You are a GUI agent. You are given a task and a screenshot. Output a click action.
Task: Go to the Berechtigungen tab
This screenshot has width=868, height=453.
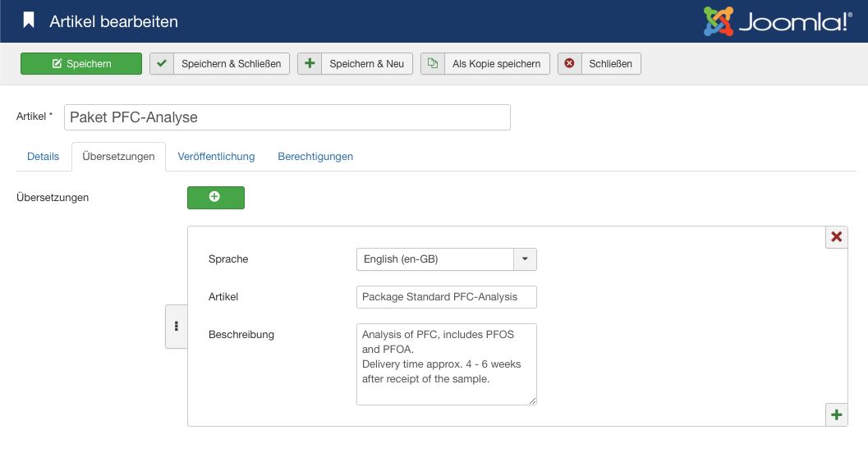(x=315, y=157)
